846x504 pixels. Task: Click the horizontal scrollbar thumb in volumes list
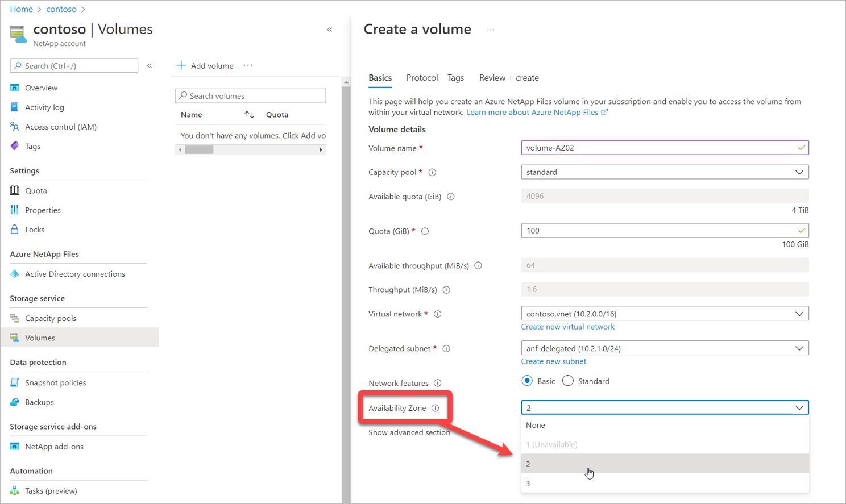(x=199, y=150)
